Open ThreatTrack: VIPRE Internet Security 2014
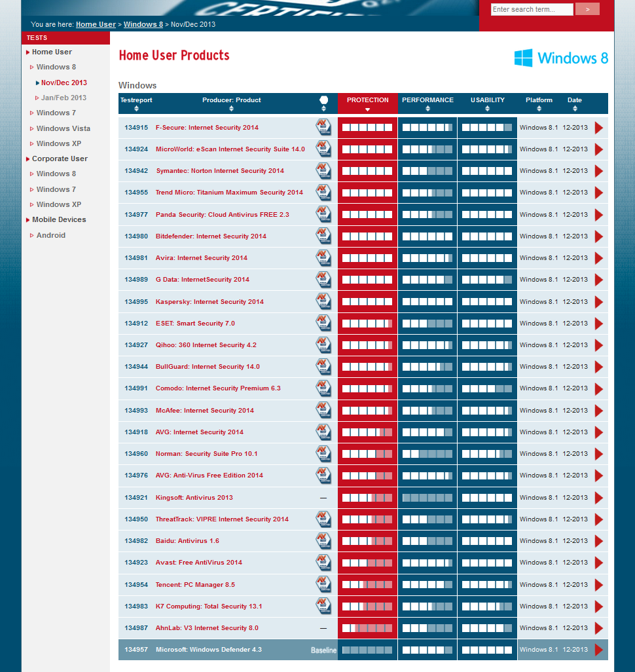The image size is (635, 672). (x=222, y=519)
